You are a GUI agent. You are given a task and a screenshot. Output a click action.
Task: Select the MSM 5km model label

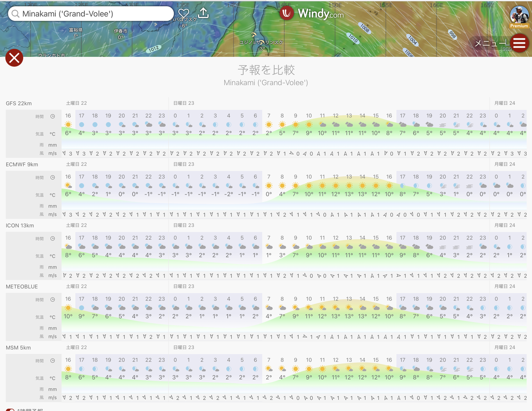(18, 347)
